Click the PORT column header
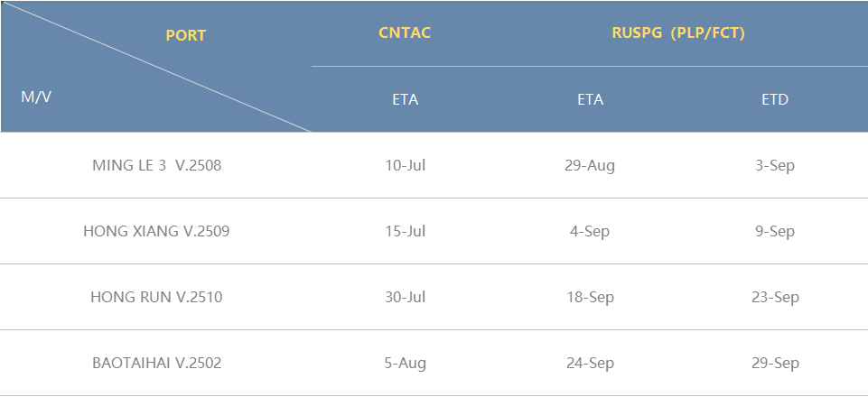This screenshot has width=868, height=397. coord(185,35)
